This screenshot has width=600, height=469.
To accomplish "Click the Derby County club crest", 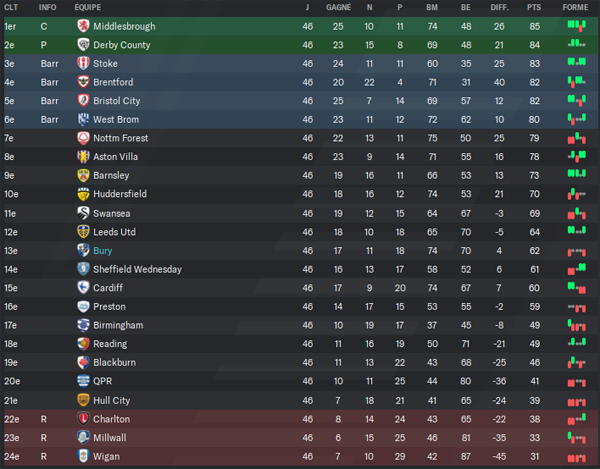I will pyautogui.click(x=83, y=45).
